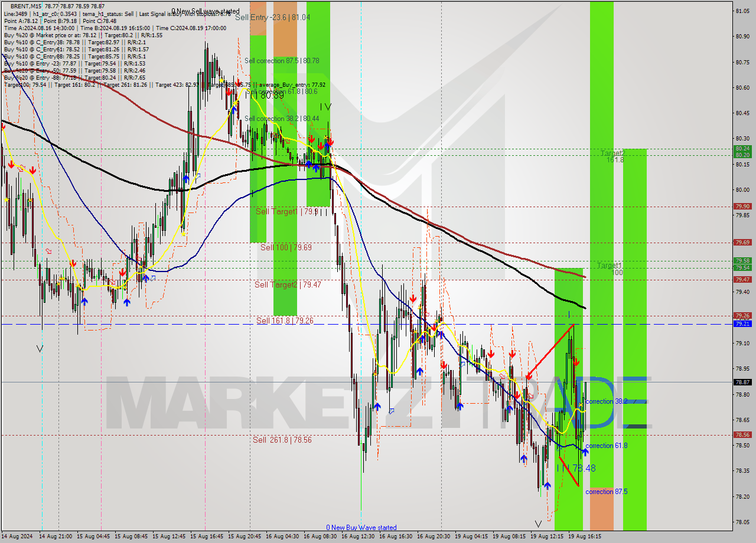Image resolution: width=756 pixels, height=543 pixels.
Task: Click the '16 Aug 08:30' time axis label
Action: click(321, 537)
